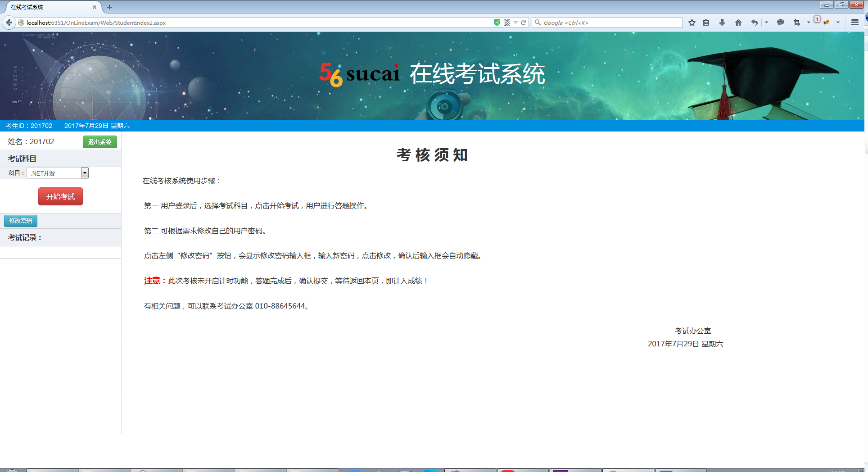Click the search magnifier icon in Google box
The width and height of the screenshot is (868, 472).
coord(538,23)
